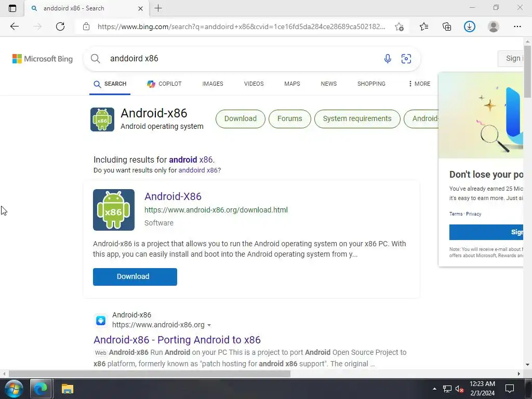
Task: Switch to the COPILOT tab
Action: [x=164, y=84]
